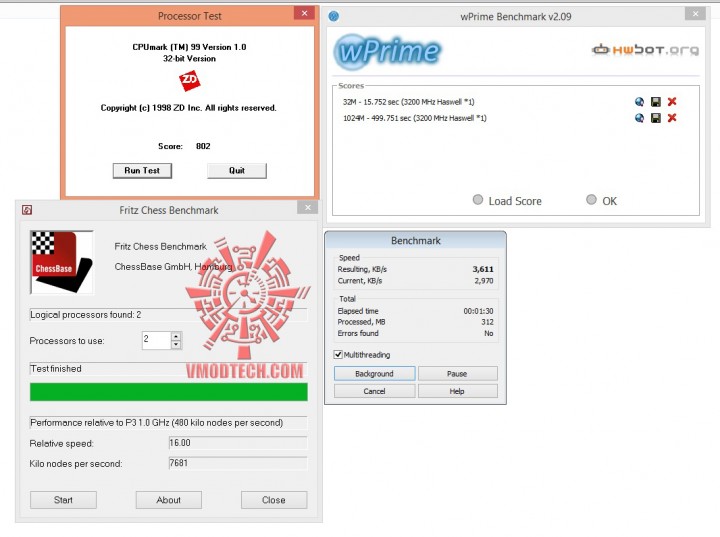Close the wPrime Benchmark window
The image size is (720, 537).
point(695,14)
